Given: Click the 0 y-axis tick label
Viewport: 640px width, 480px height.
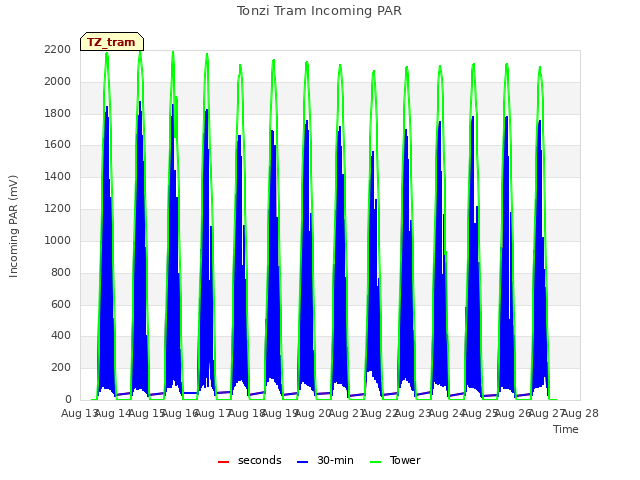Looking at the screenshot, I should (68, 400).
